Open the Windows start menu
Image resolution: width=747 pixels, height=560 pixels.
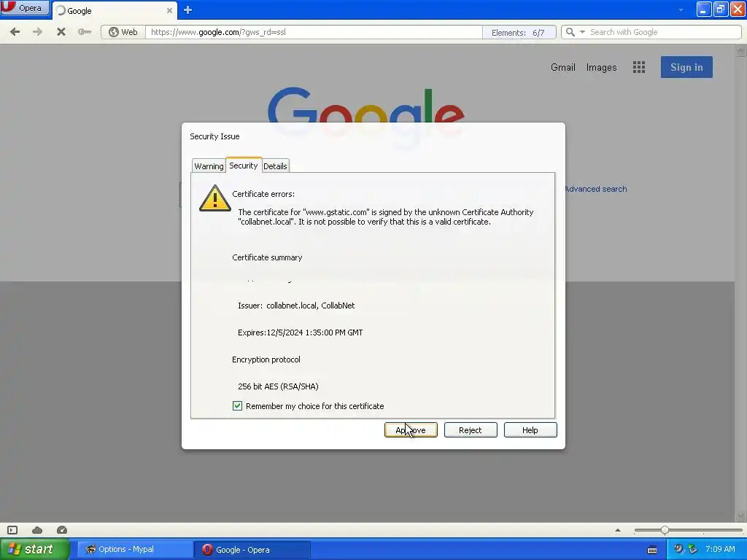click(x=34, y=549)
